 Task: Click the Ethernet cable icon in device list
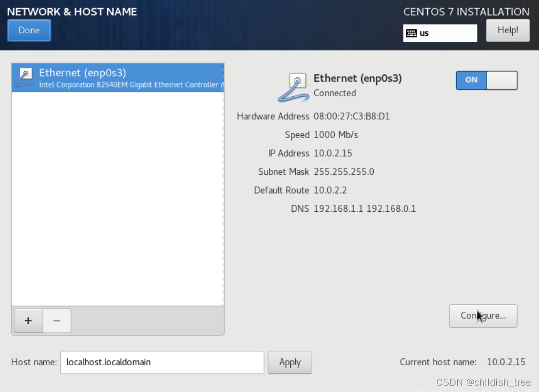tap(24, 78)
